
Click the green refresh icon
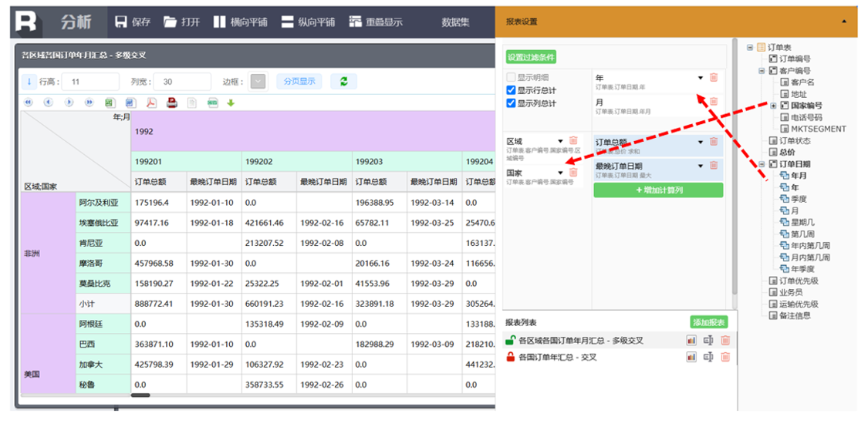(x=343, y=82)
